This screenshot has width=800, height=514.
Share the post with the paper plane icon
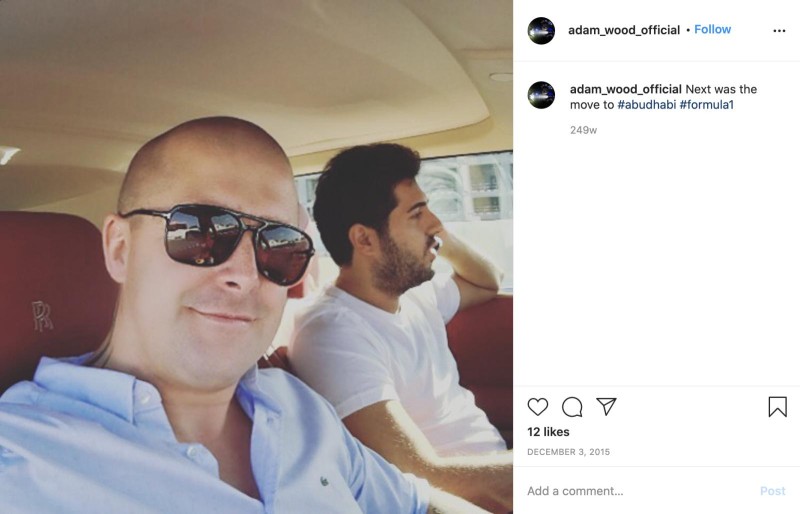coord(607,406)
